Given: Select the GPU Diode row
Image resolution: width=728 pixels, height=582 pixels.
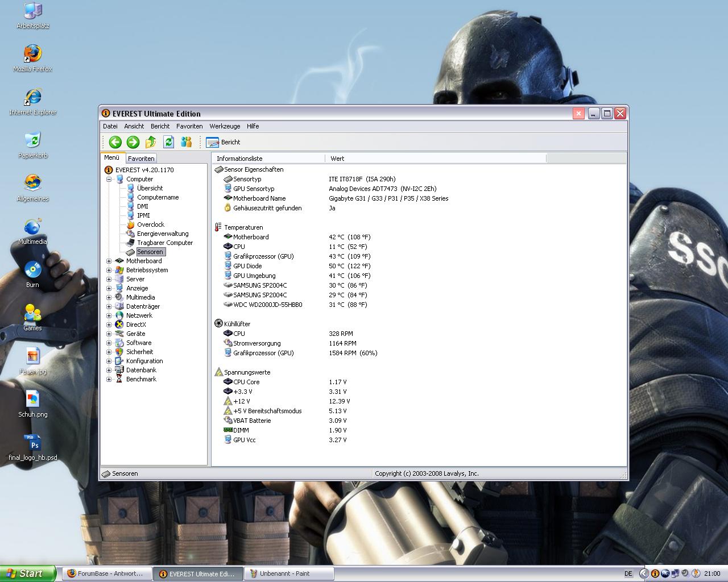Looking at the screenshot, I should (x=419, y=266).
